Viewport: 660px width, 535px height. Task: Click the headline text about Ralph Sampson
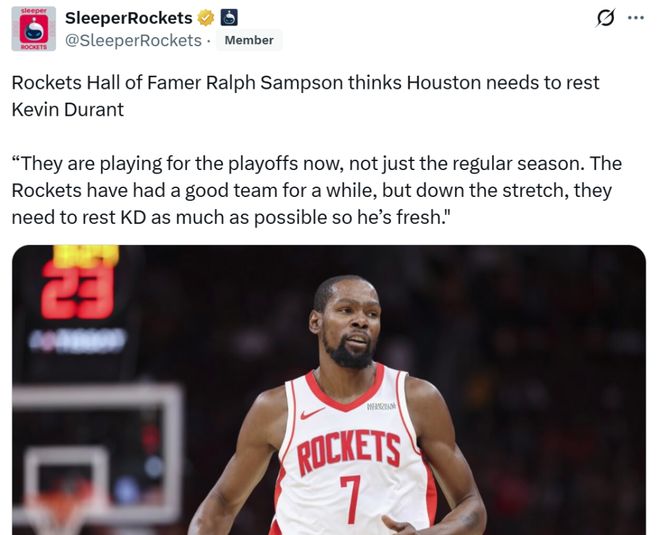pyautogui.click(x=305, y=96)
